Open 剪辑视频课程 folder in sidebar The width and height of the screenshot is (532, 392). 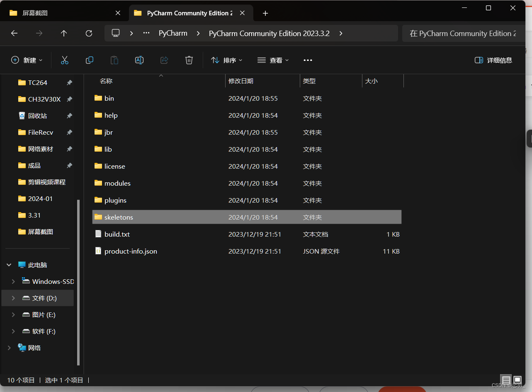[x=42, y=182]
